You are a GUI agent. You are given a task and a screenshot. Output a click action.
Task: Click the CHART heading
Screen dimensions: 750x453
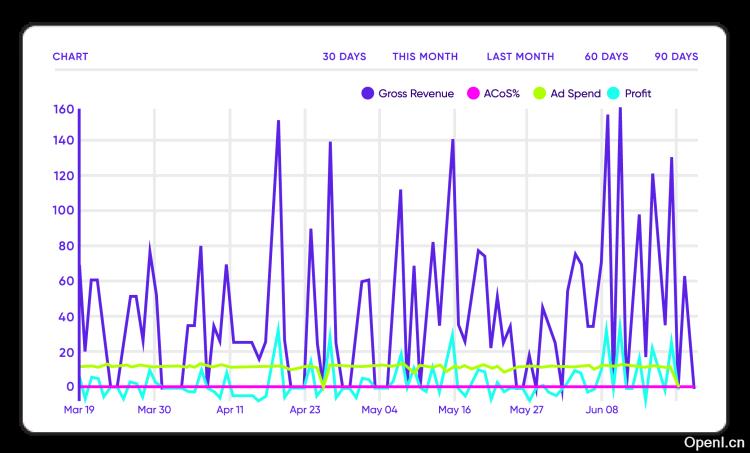(70, 56)
